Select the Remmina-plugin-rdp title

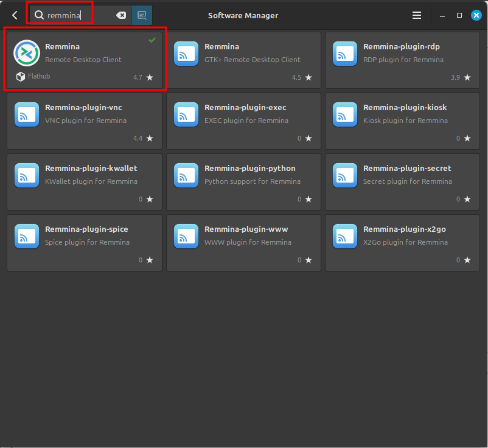402,47
